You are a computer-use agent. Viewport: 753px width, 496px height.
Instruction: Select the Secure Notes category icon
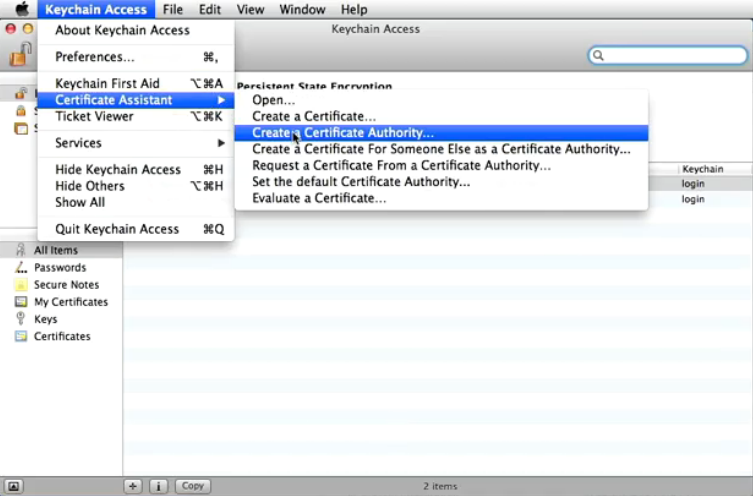pyautogui.click(x=21, y=284)
